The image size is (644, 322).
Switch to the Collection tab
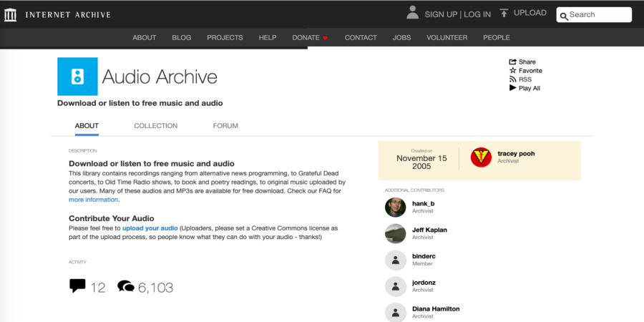pyautogui.click(x=156, y=126)
